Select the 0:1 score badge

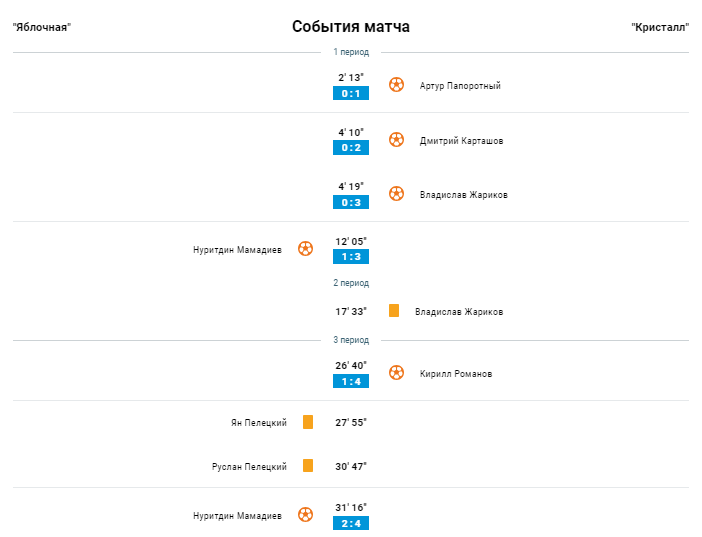[x=351, y=94]
